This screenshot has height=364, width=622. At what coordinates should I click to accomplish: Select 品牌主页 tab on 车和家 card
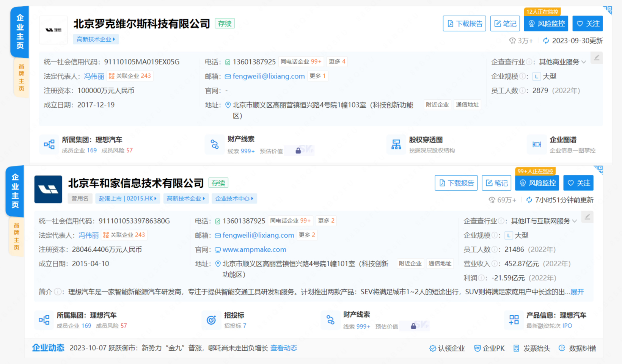pyautogui.click(x=17, y=237)
